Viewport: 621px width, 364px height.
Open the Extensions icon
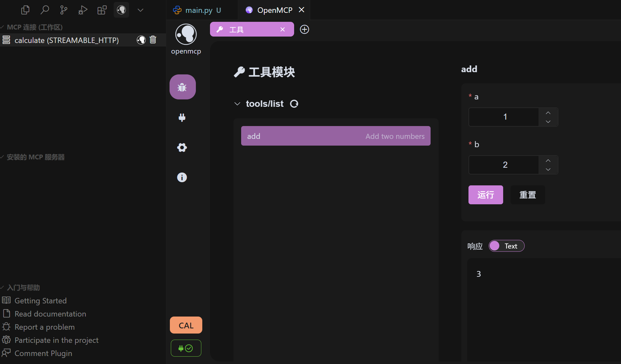(x=102, y=10)
